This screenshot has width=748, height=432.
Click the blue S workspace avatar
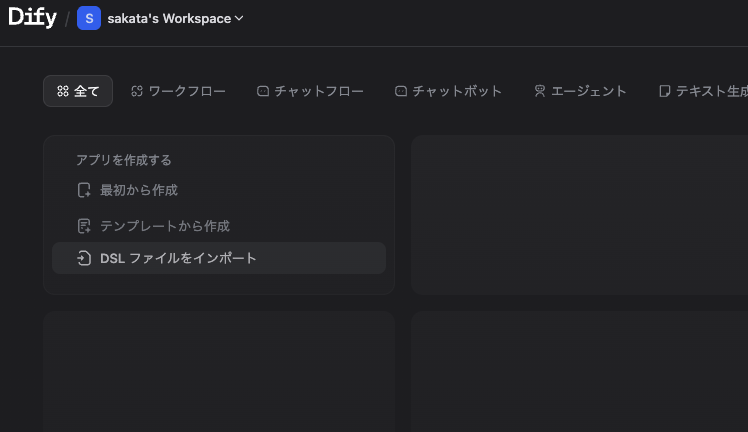coord(89,18)
